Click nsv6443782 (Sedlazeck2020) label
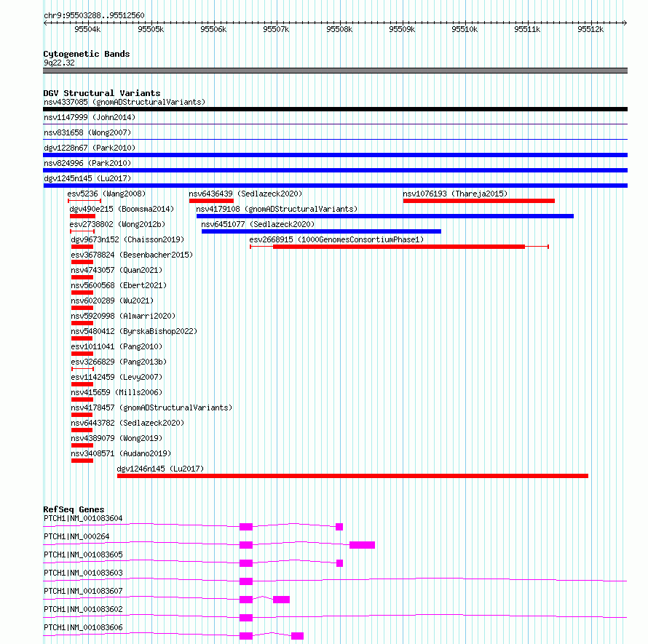The width and height of the screenshot is (648, 644). pos(127,423)
